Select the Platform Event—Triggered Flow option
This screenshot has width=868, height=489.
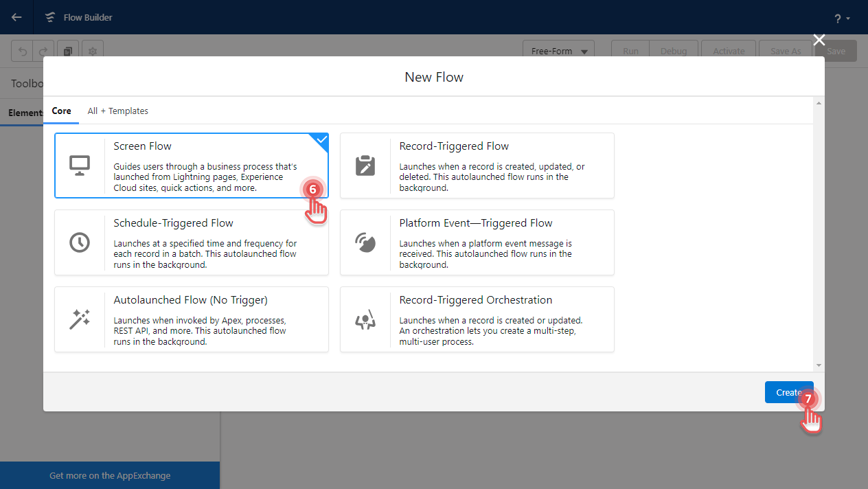477,242
